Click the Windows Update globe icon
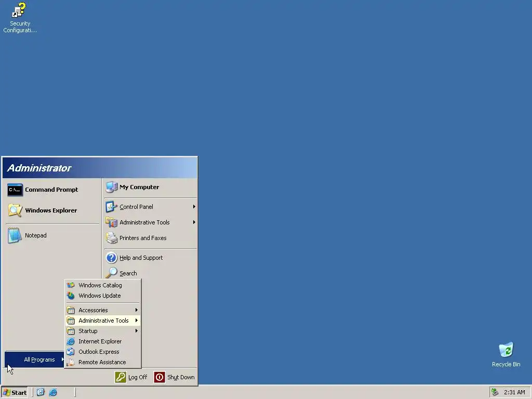 pos(71,296)
